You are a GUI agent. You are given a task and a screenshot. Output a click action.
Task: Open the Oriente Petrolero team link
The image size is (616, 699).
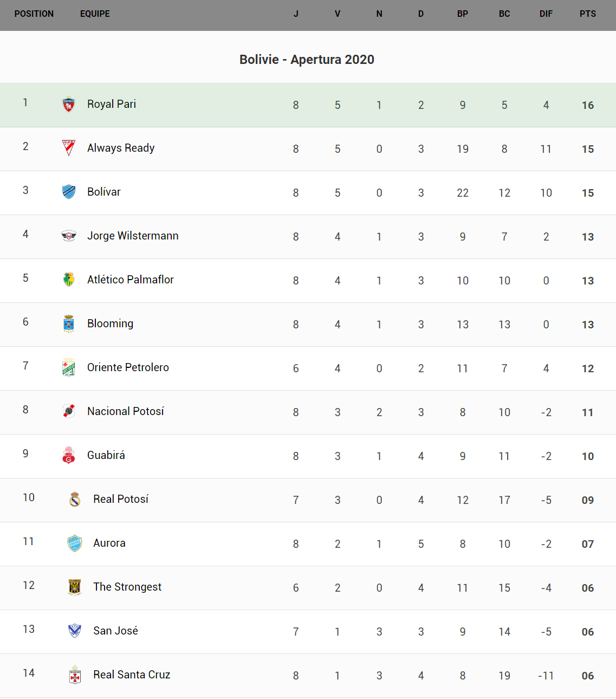128,367
